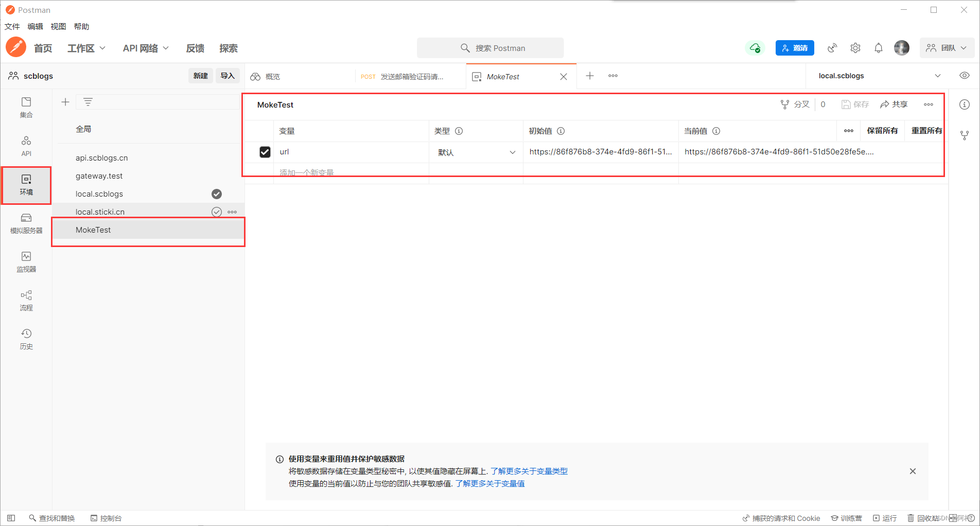This screenshot has height=526, width=980.
Task: Open the File menu
Action: (12, 27)
